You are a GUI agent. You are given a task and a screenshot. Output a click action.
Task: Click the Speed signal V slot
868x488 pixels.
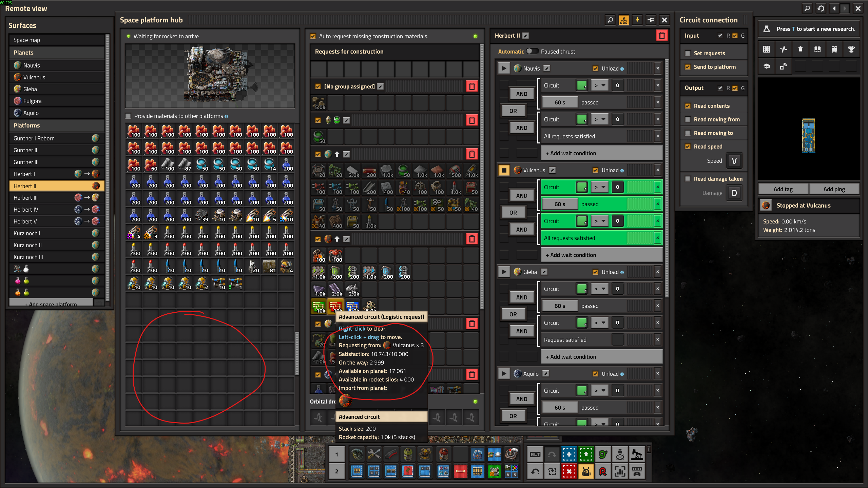click(734, 161)
